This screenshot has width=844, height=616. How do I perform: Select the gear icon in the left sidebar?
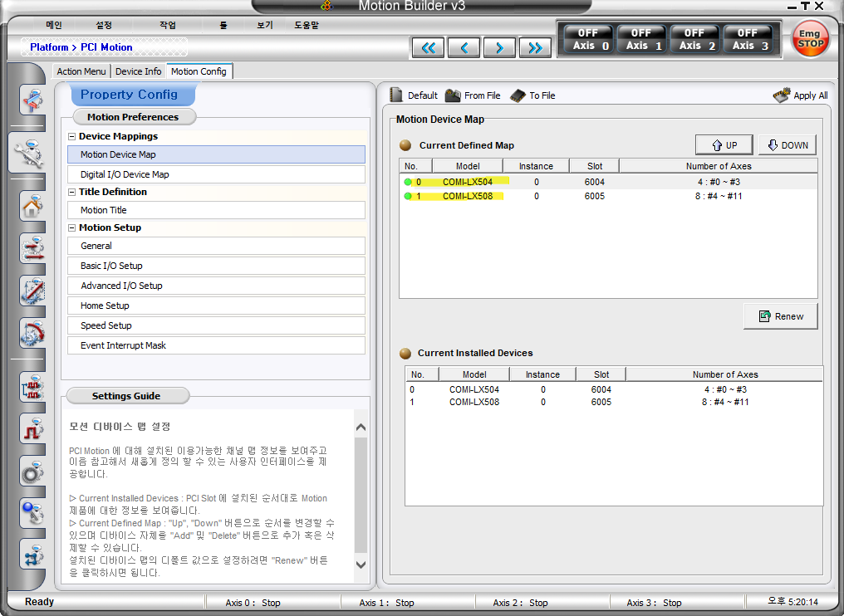point(32,471)
